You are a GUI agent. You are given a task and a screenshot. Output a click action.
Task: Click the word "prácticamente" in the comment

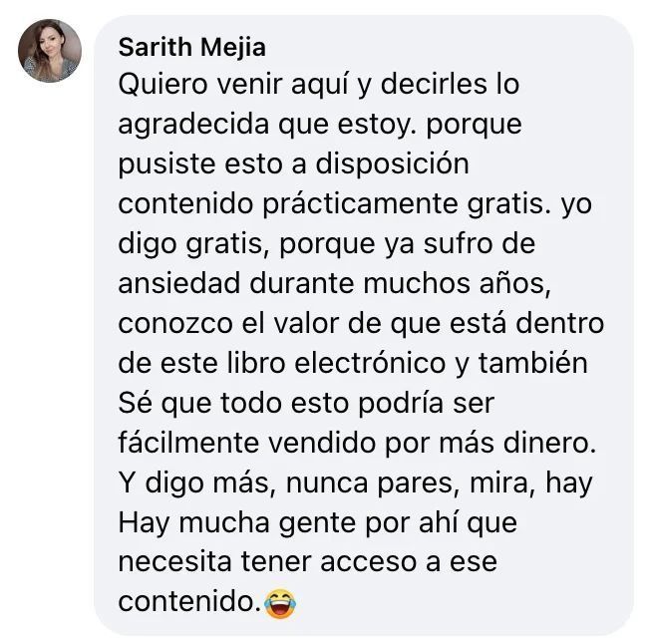(361, 204)
